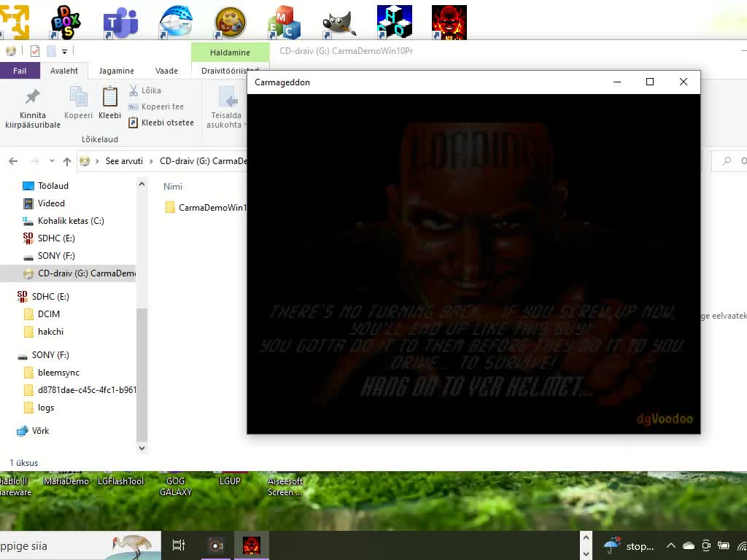The width and height of the screenshot is (747, 560).
Task: Click the taskbar search field
Action: click(x=73, y=545)
